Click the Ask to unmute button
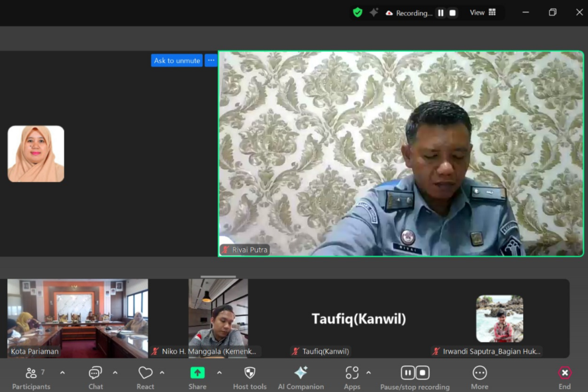The width and height of the screenshot is (588, 392). [177, 60]
